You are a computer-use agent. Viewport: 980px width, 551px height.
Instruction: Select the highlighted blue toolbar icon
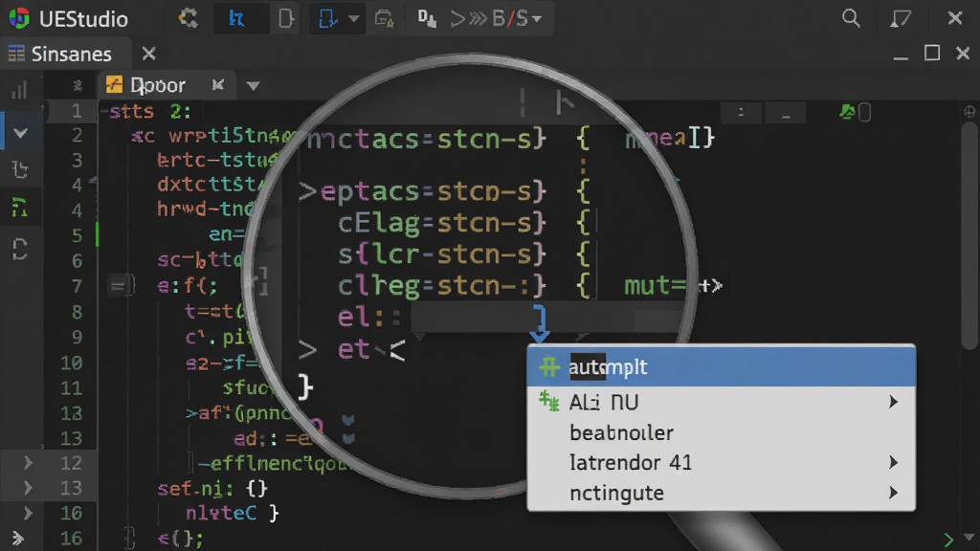coord(236,18)
